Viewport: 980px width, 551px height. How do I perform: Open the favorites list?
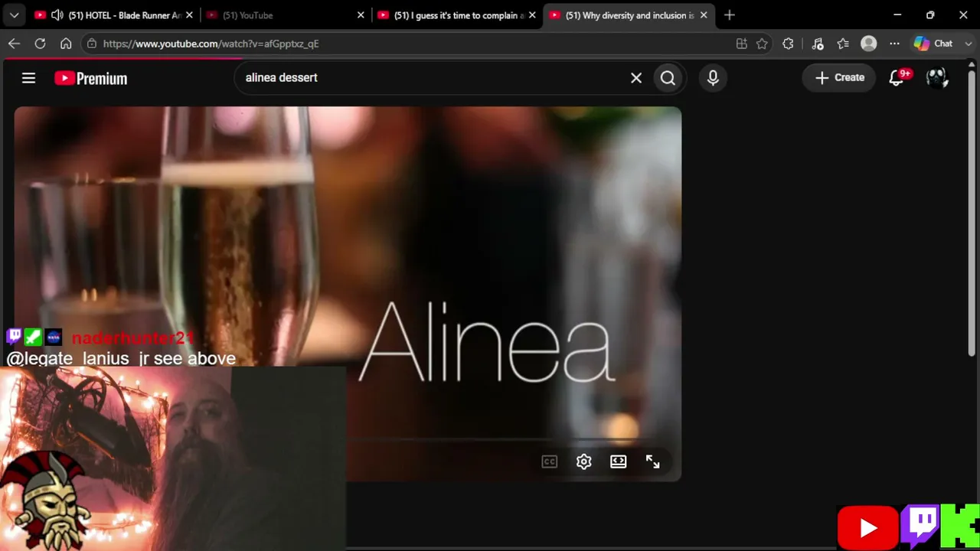[x=843, y=44]
